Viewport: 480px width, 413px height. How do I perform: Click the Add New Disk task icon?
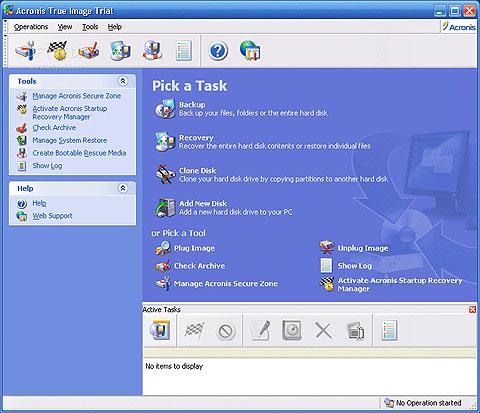coord(165,207)
